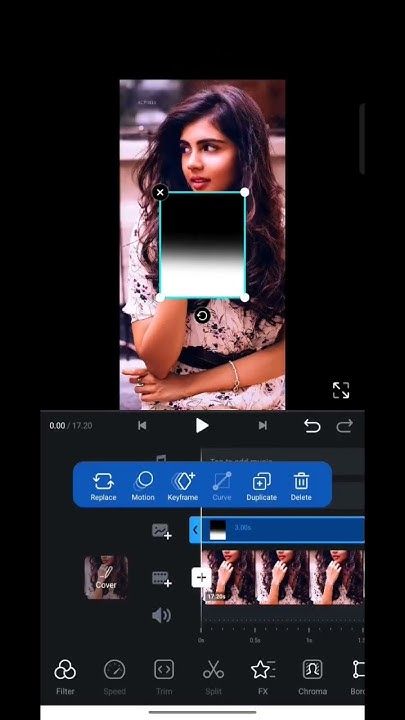Viewport: 405px width, 720px height.
Task: Duplicate the selected overlay clip
Action: [x=261, y=486]
